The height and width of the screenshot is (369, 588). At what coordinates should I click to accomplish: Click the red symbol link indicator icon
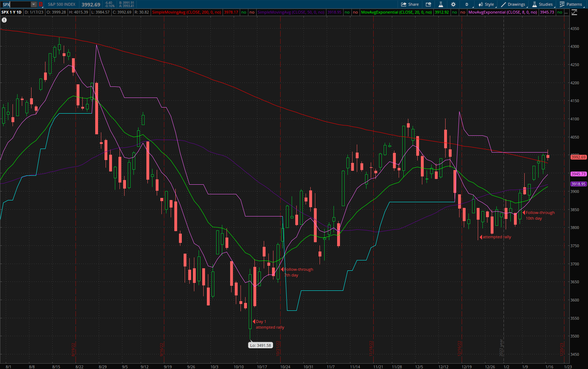[x=41, y=4]
